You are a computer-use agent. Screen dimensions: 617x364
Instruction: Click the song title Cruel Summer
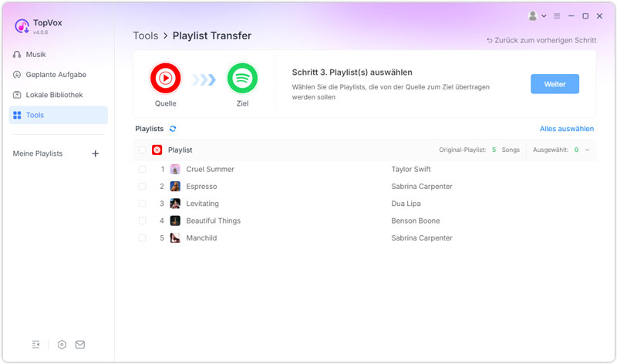(210, 169)
